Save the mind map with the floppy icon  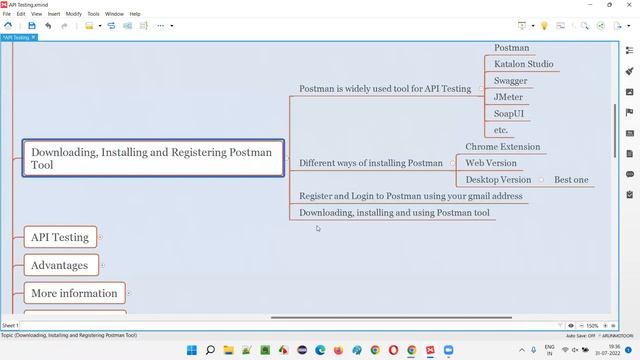coord(31,26)
